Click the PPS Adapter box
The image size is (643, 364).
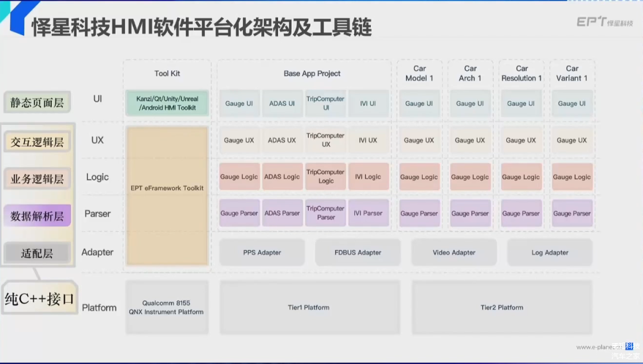tap(262, 252)
